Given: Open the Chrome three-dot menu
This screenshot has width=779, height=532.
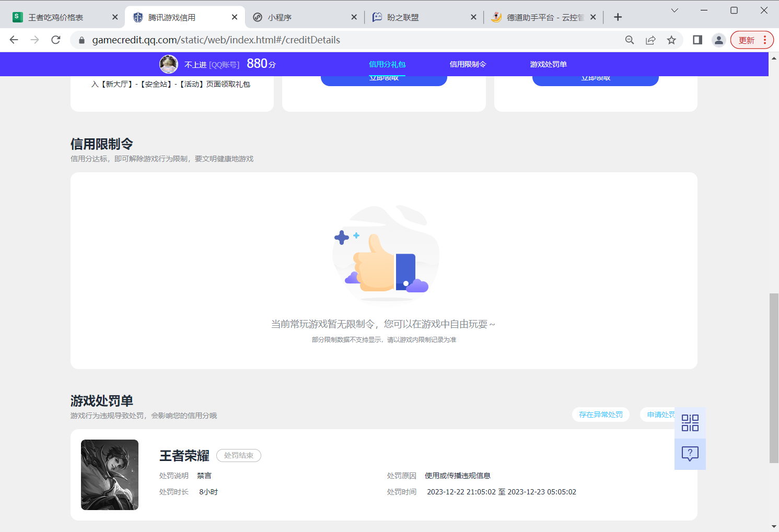Looking at the screenshot, I should [x=765, y=40].
